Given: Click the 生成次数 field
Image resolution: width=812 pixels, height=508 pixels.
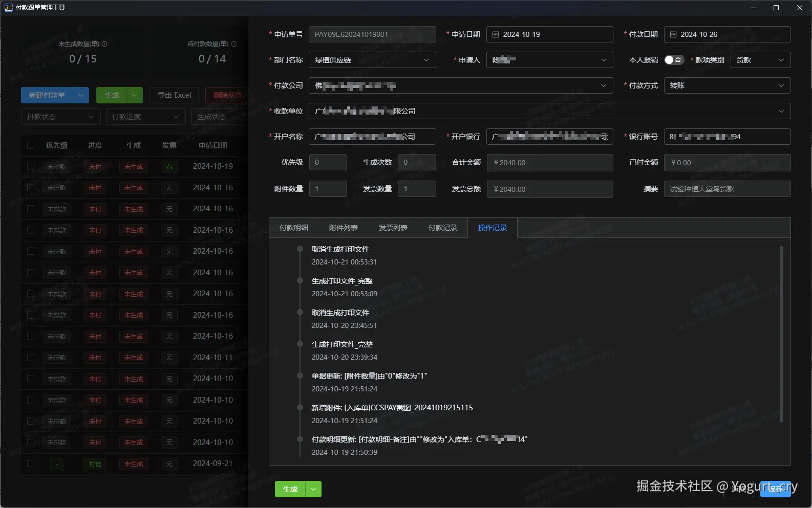Looking at the screenshot, I should point(417,162).
